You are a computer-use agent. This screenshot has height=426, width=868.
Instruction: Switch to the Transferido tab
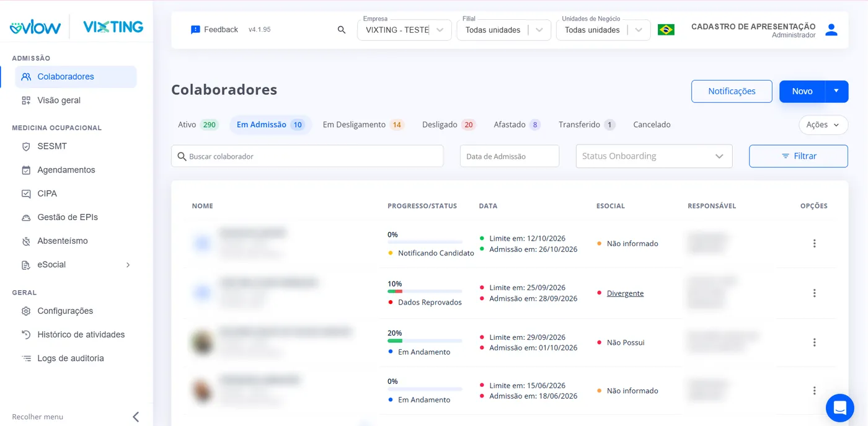(587, 125)
